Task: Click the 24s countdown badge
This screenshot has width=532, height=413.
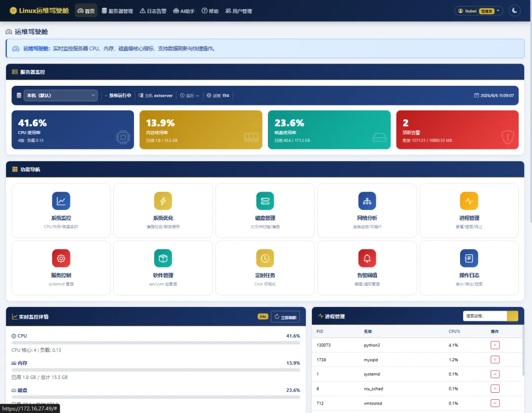Action: [263, 316]
